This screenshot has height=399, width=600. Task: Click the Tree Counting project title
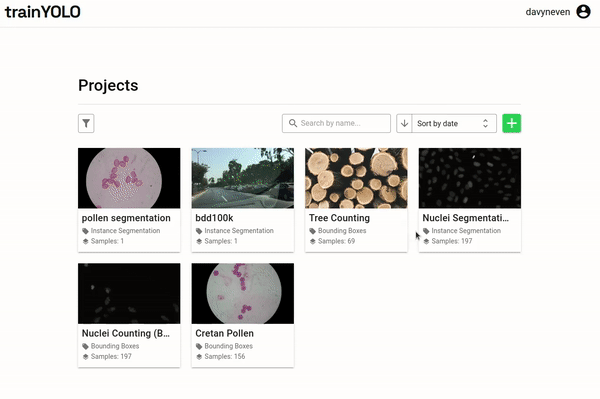(x=339, y=218)
